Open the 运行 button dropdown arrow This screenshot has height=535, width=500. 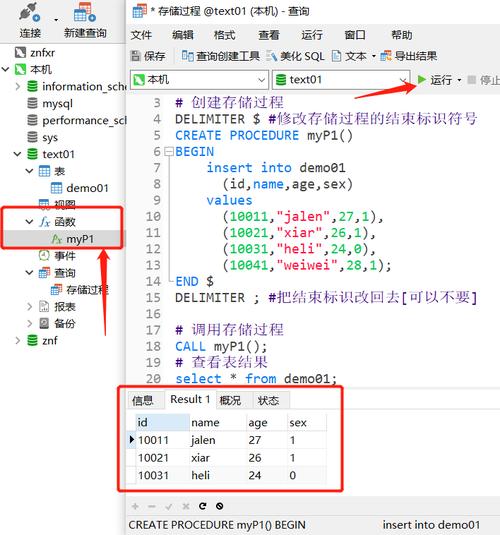tap(459, 80)
